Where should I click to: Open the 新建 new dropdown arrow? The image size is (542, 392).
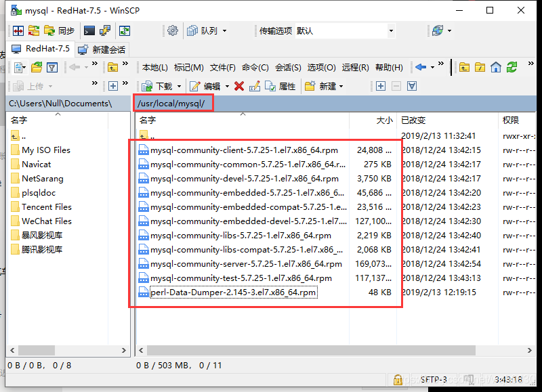coord(341,87)
